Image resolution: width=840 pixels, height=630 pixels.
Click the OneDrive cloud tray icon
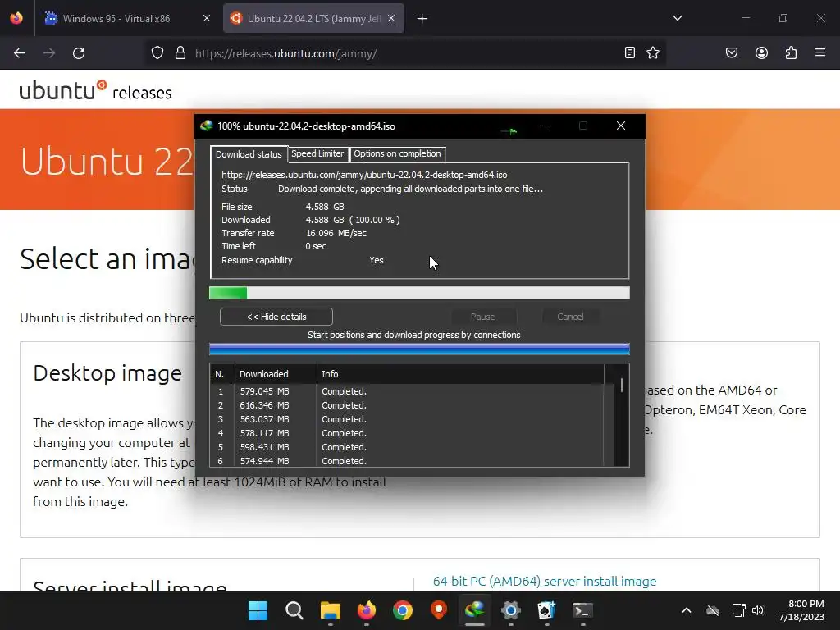coord(713,610)
